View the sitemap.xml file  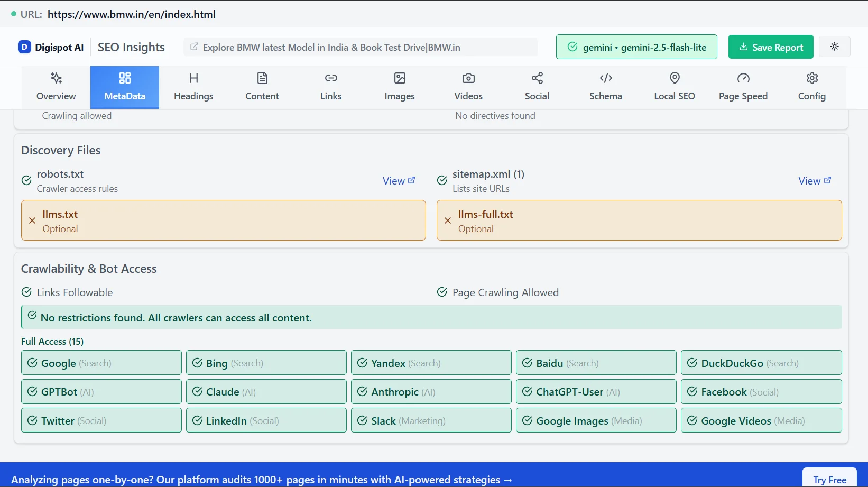point(815,181)
